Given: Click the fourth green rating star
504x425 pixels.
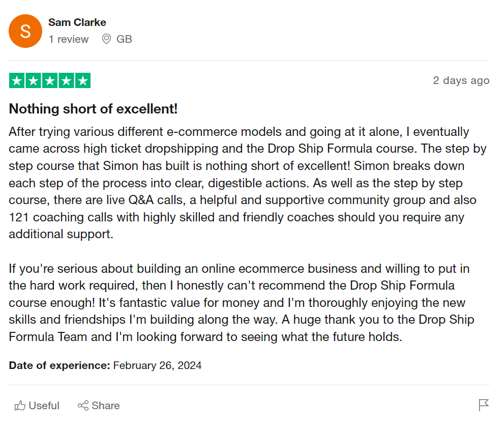Looking at the screenshot, I should [66, 80].
